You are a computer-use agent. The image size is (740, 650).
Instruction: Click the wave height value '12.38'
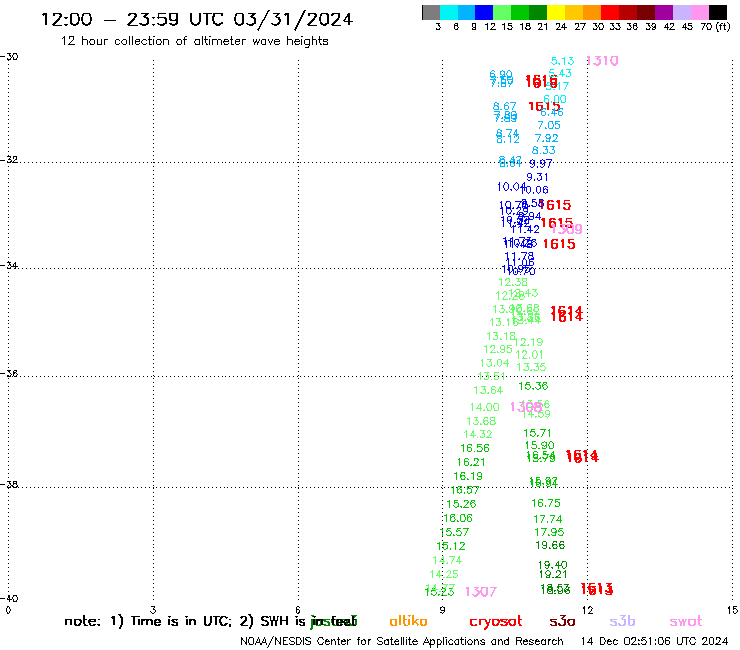[x=513, y=282]
